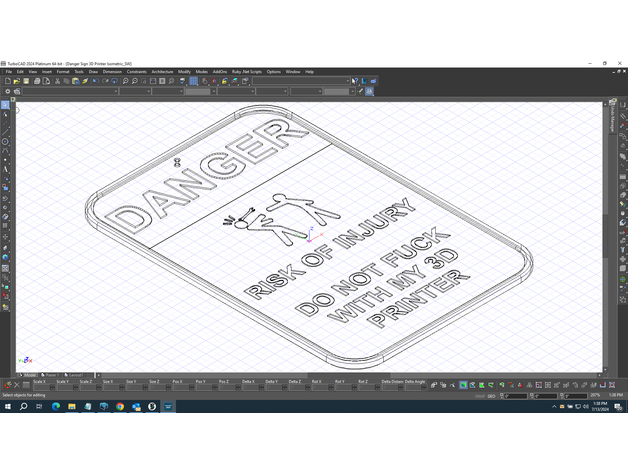Screen dimensions: 628x472
Task: Choose the Circle drawing tool
Action: [5, 142]
